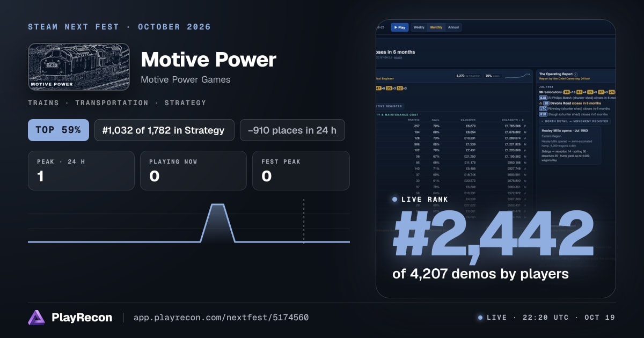
Task: Select the 1D shed code badge
Action: [x=546, y=103]
